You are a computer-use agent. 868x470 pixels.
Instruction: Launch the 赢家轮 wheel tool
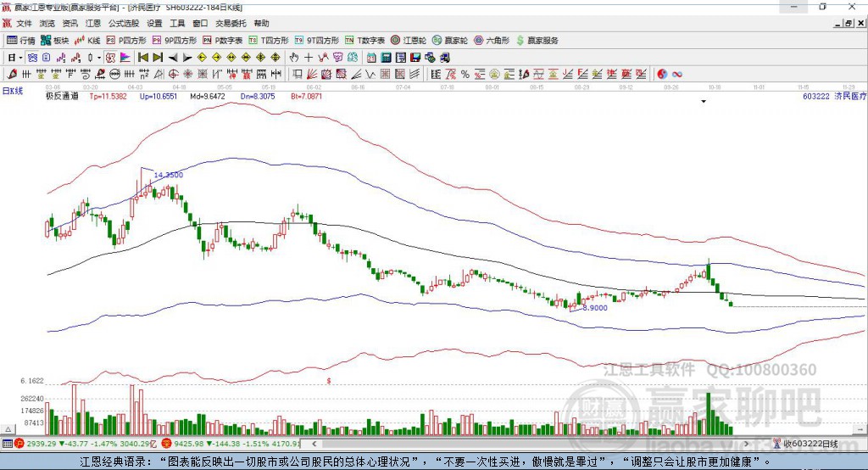pyautogui.click(x=449, y=41)
